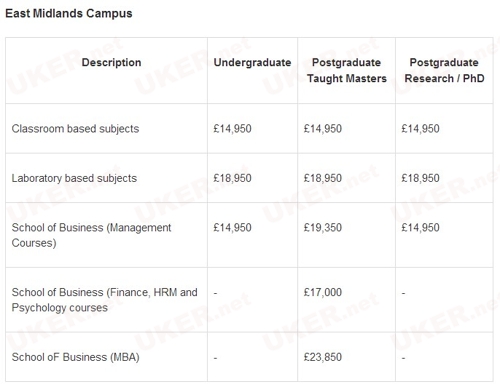Screen dimensions: 500x387
Task: Click School of Business Finance, HRM label
Action: coord(104,300)
